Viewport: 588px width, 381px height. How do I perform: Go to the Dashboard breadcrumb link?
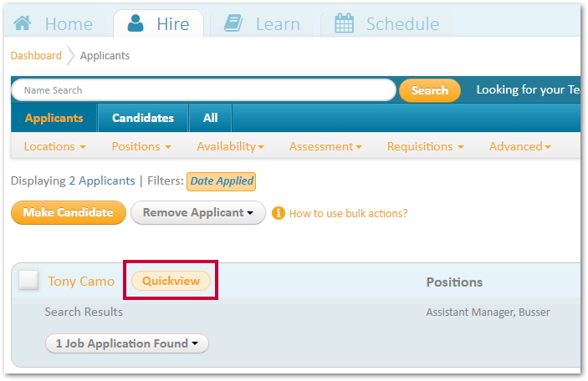36,55
